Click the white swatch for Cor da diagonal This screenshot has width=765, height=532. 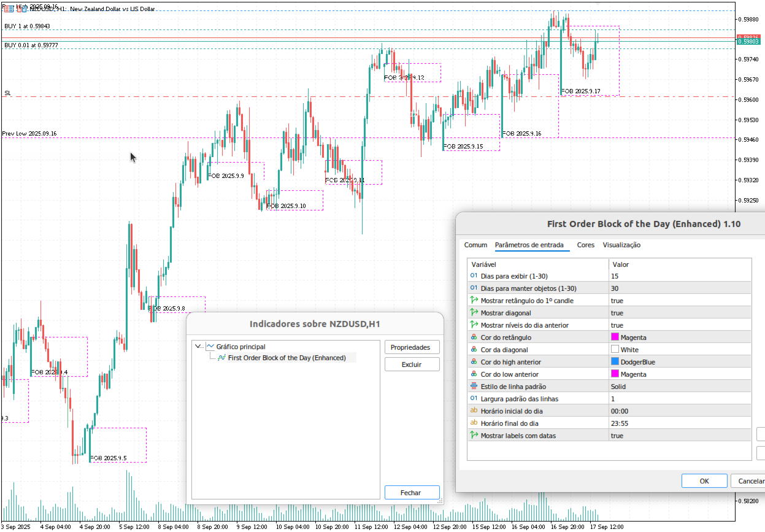click(x=615, y=350)
